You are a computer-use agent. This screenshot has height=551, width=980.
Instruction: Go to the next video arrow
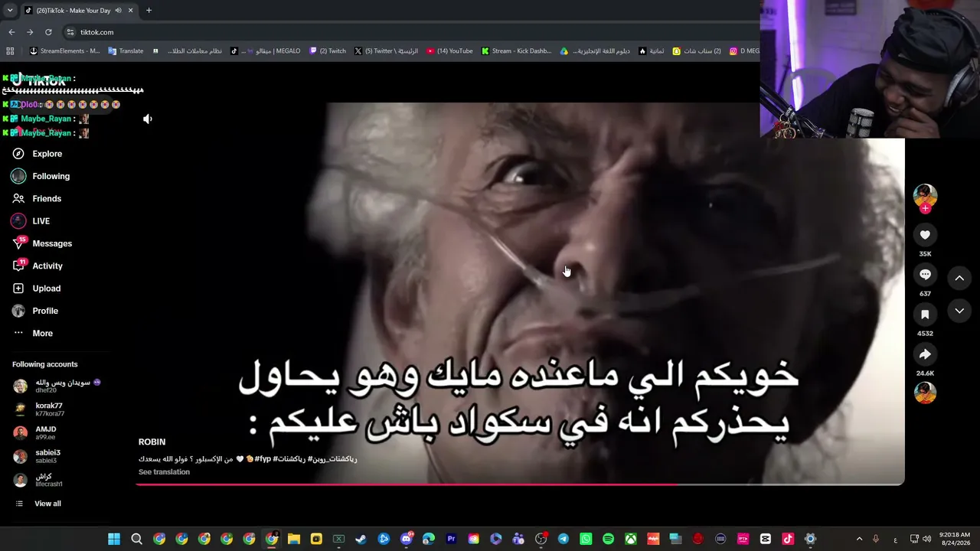click(959, 311)
